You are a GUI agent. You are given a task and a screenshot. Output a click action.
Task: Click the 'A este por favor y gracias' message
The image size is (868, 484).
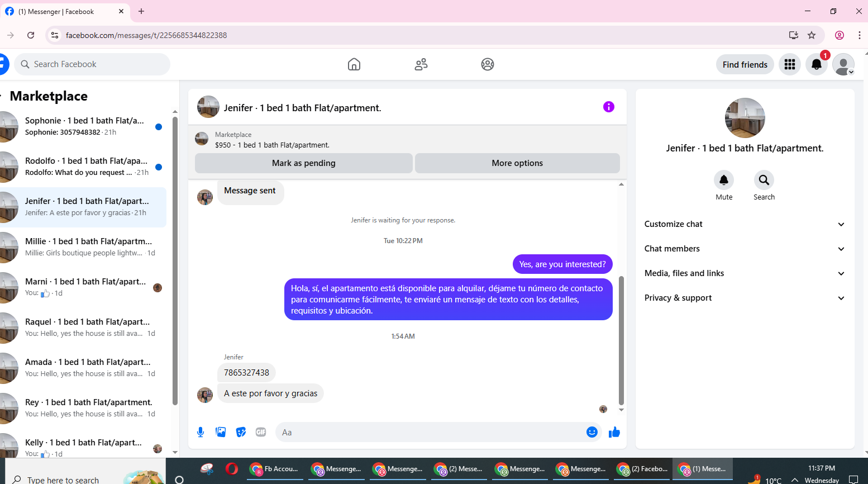(x=270, y=393)
